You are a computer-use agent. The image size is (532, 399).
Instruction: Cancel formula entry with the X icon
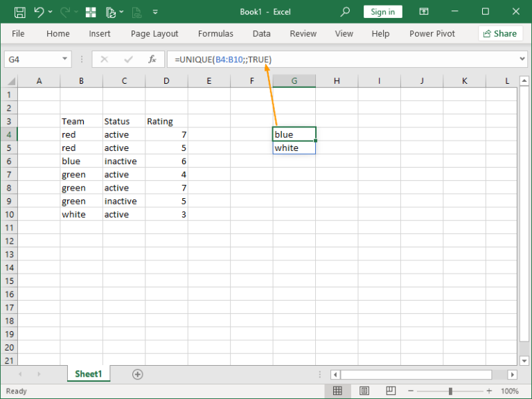click(105, 60)
